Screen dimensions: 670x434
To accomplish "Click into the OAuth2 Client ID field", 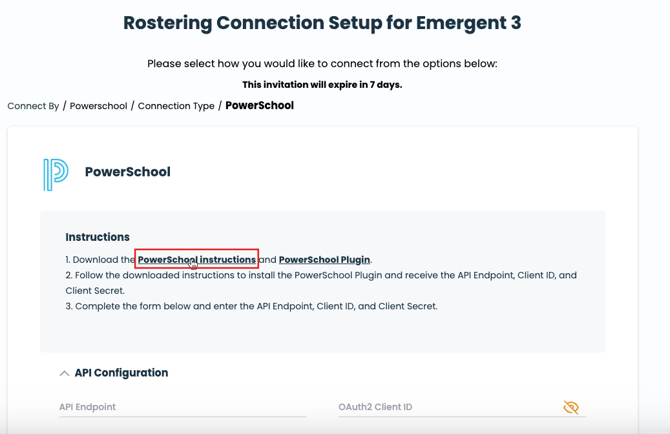I will (445, 407).
